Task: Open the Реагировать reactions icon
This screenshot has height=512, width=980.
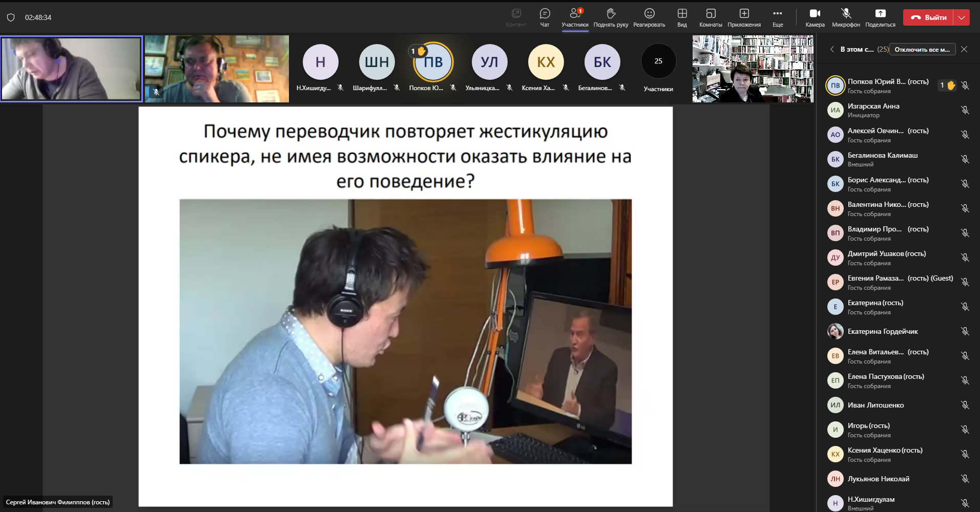Action: [x=649, y=14]
